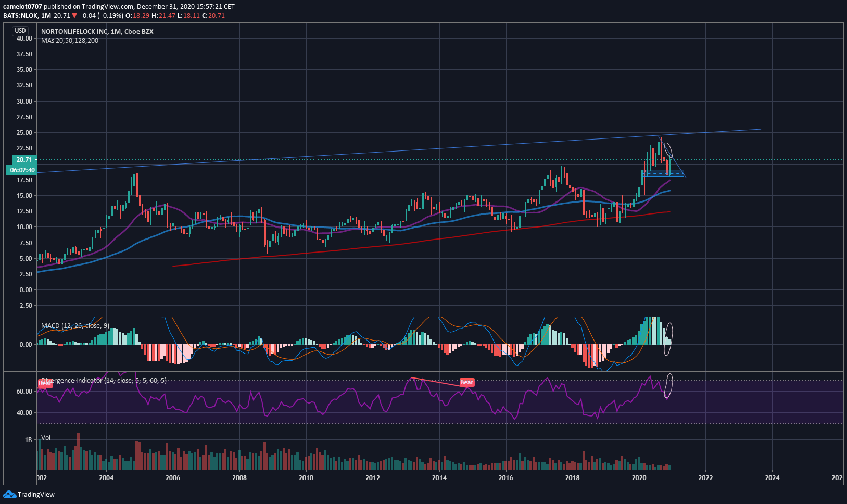This screenshot has width=847, height=504.
Task: Click the 1B volume axis label
Action: (x=28, y=440)
